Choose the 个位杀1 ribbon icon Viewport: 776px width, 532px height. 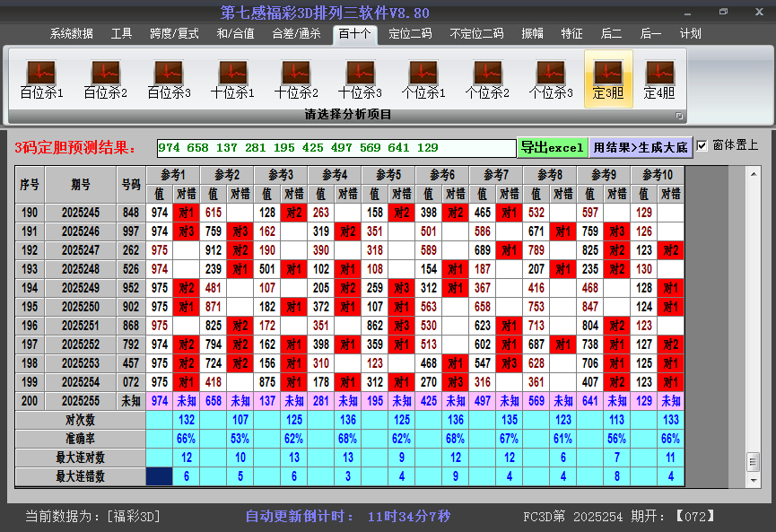point(423,79)
